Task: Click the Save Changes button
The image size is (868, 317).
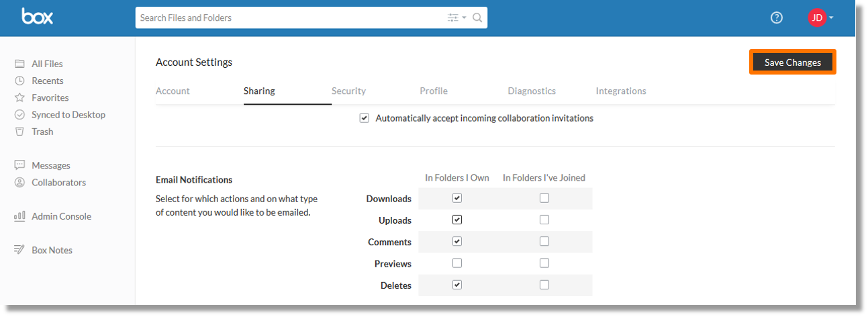Action: (793, 62)
